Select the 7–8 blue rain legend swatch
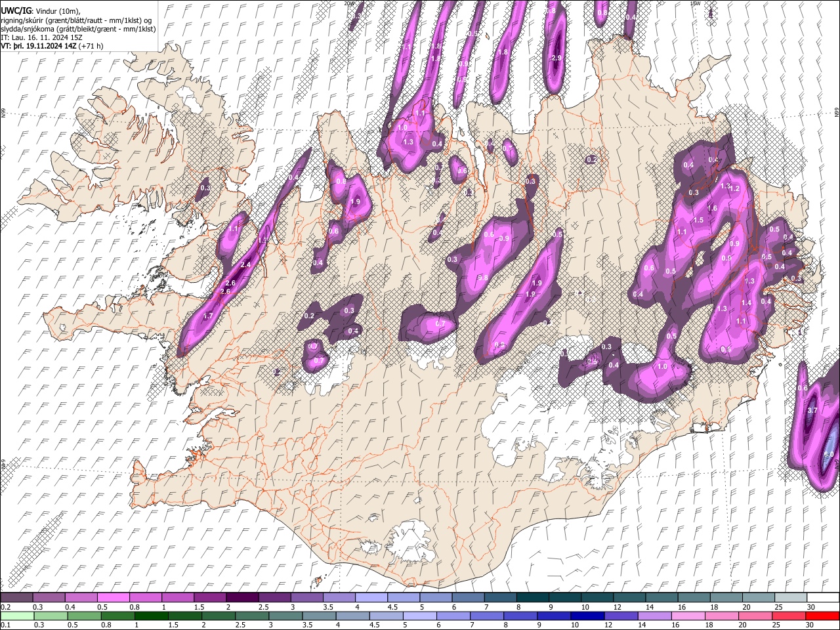The width and height of the screenshot is (840, 630). [x=487, y=616]
